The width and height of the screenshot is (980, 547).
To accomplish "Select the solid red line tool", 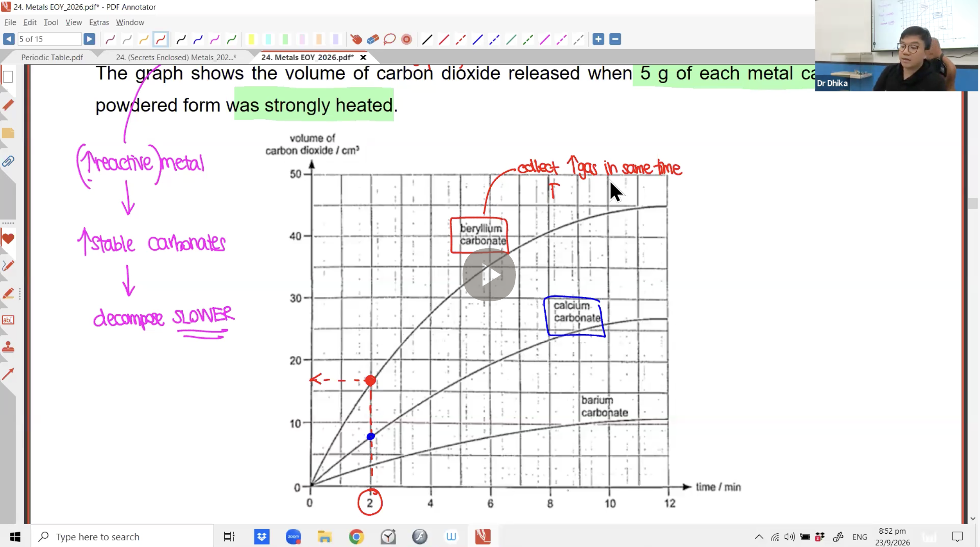I will coord(444,39).
